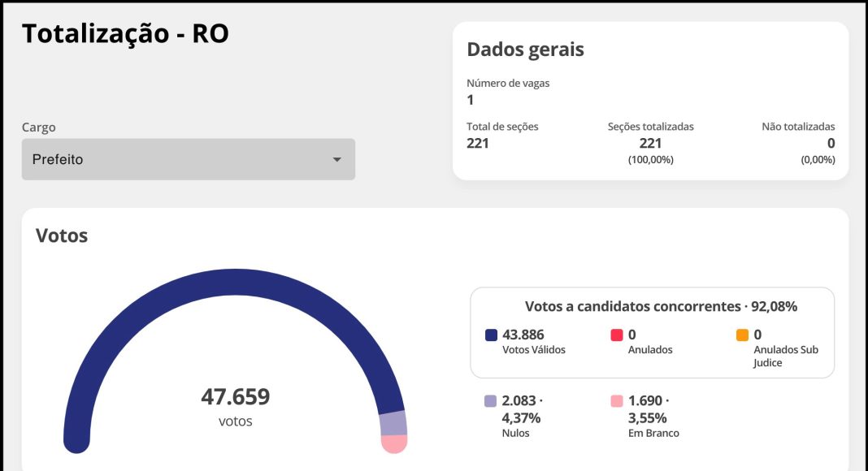Viewport: 868px width, 471px height.
Task: Click the Votos section heading
Action: tap(62, 235)
